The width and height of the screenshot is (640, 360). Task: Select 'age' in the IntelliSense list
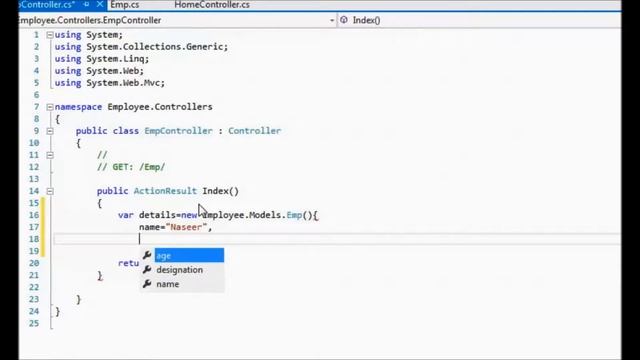(x=189, y=256)
